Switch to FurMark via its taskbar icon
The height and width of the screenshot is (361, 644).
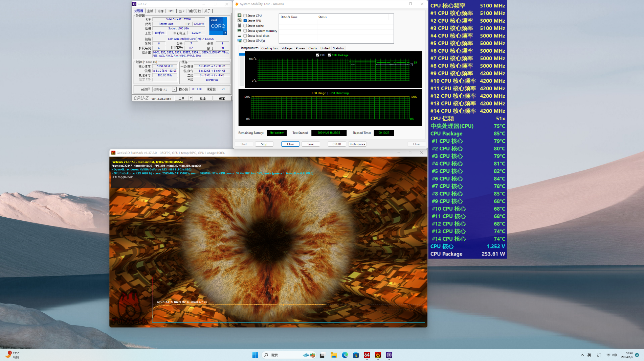[x=378, y=355]
